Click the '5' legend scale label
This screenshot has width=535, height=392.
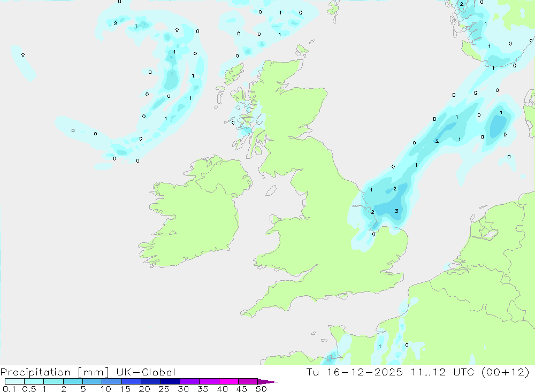click(83, 389)
